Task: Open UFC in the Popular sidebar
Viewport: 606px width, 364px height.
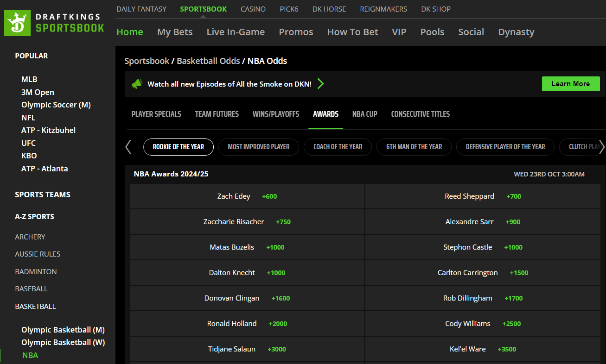Action: coord(28,143)
